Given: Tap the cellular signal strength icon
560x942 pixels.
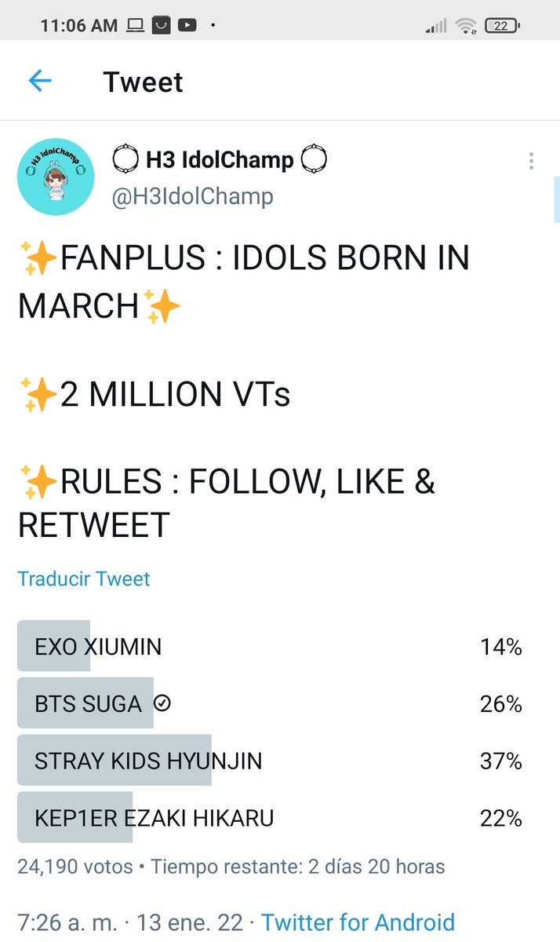Looking at the screenshot, I should (436, 26).
